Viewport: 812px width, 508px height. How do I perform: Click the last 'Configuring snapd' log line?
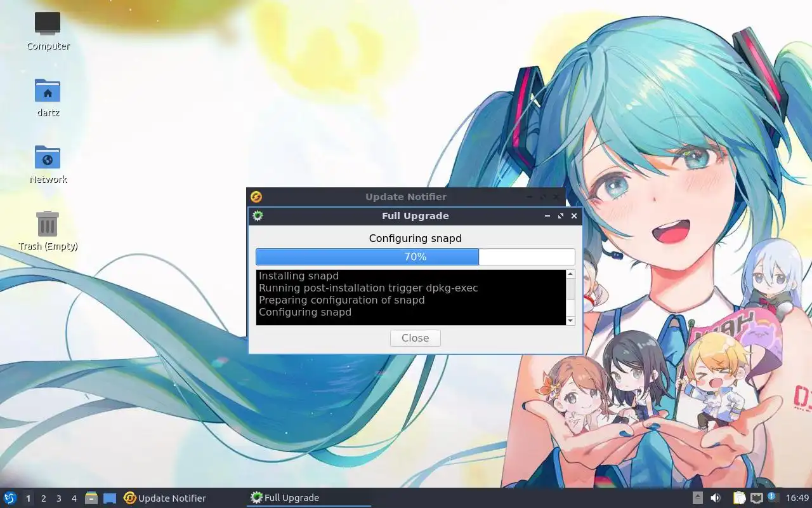(305, 312)
